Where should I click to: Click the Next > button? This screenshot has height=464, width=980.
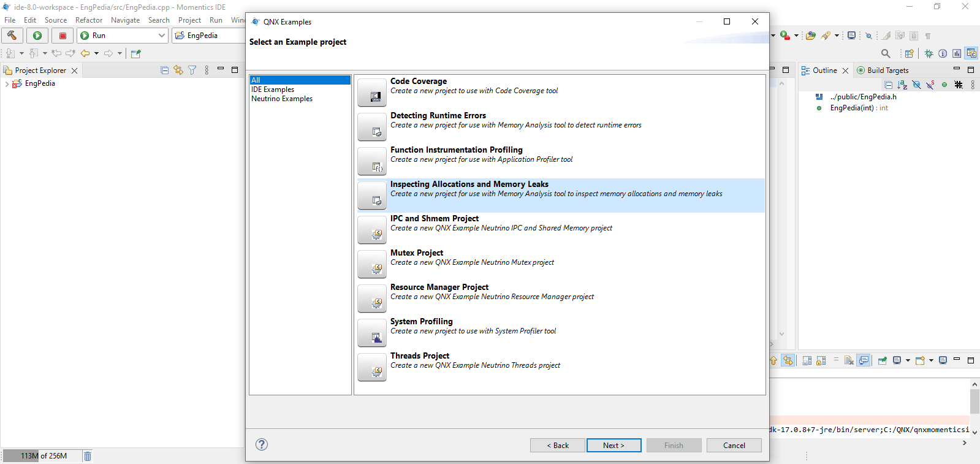[x=613, y=446]
